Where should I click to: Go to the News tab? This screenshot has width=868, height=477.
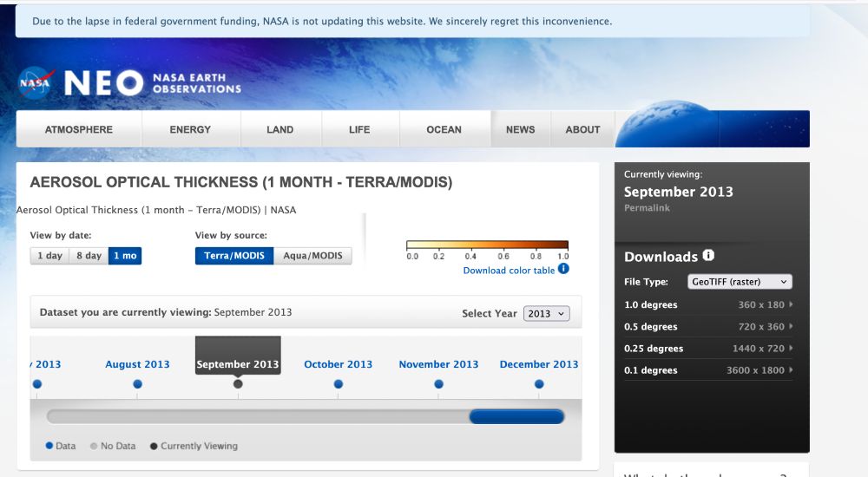point(520,129)
